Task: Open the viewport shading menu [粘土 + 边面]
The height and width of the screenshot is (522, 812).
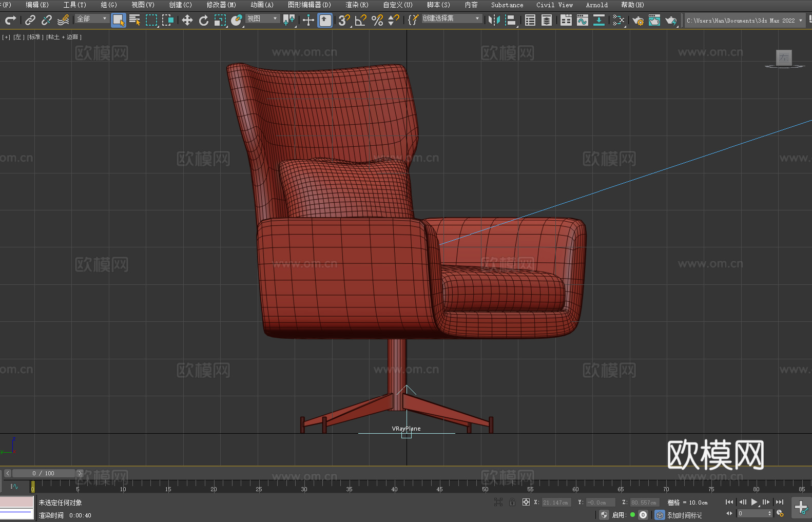Action: pos(64,37)
